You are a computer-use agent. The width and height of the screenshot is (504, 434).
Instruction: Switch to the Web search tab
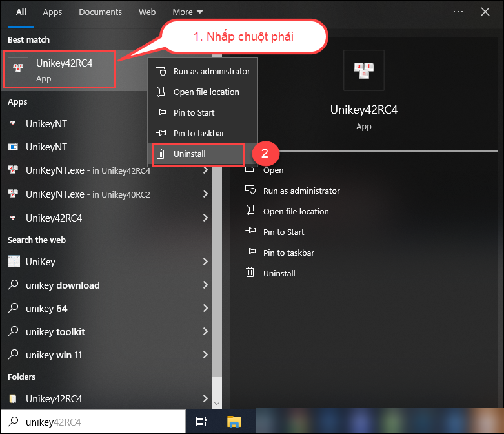click(x=147, y=12)
